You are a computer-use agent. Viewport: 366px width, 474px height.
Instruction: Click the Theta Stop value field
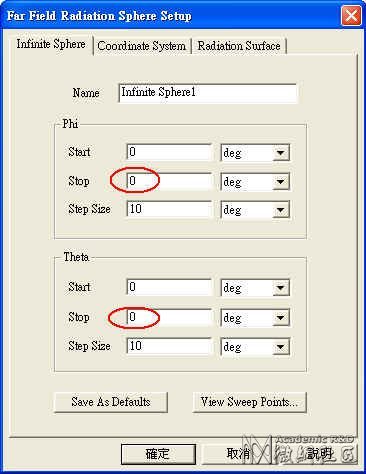click(x=169, y=317)
